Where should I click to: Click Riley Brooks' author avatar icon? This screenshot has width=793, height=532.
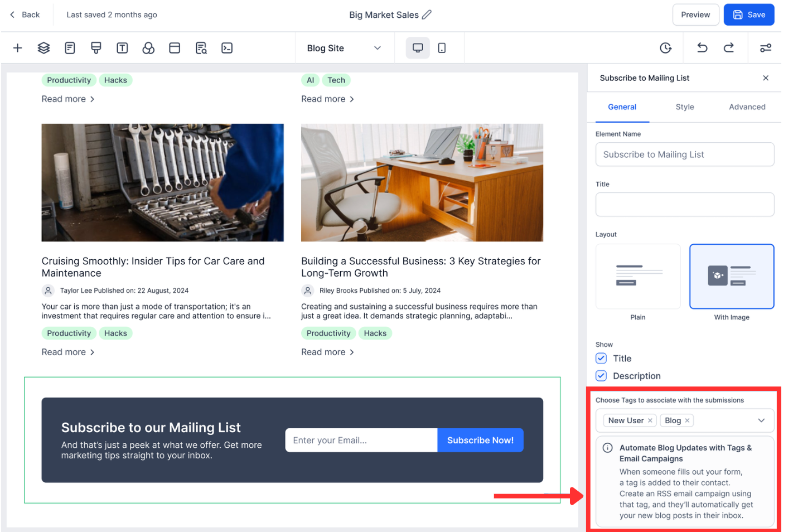308,291
